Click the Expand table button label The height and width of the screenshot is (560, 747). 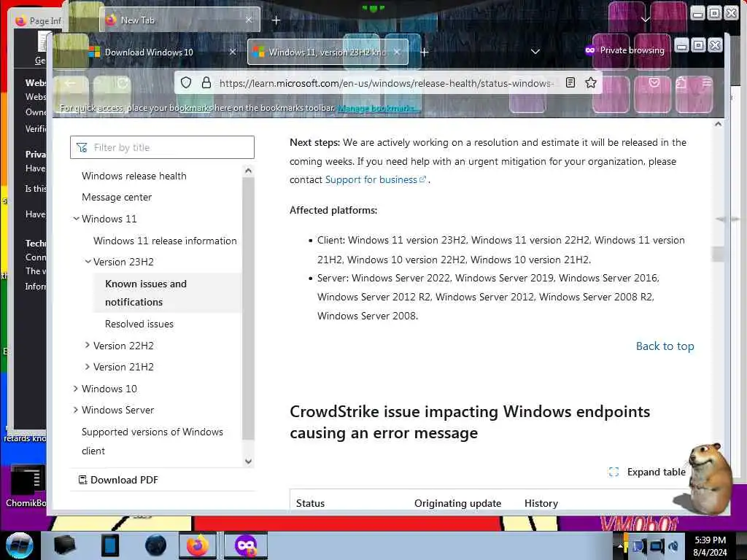click(x=656, y=472)
